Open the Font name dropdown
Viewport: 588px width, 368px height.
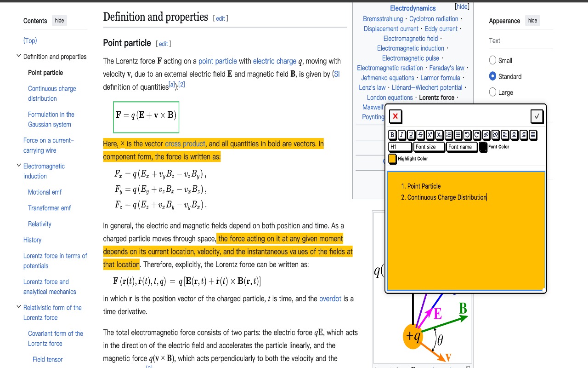coord(462,147)
